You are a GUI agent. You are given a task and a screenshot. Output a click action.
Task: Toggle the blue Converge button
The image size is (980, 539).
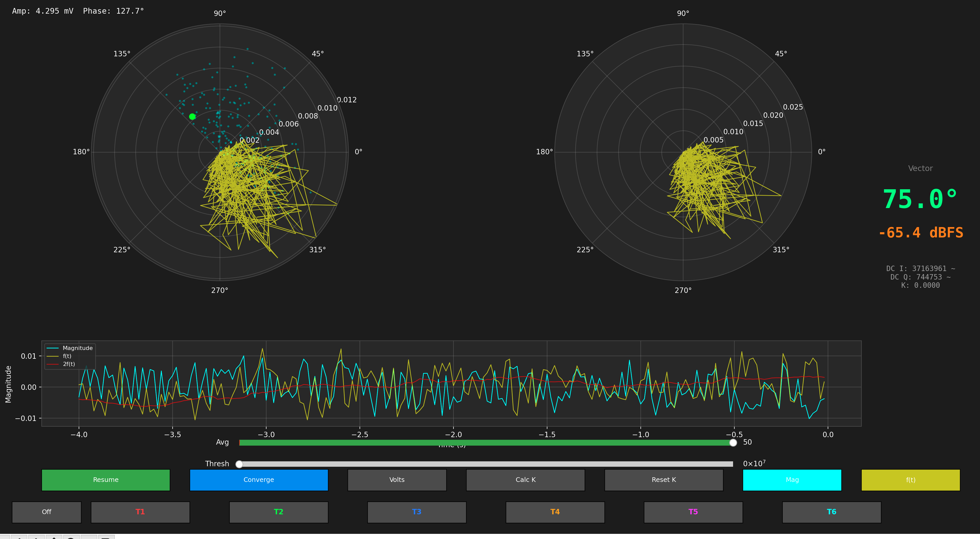(x=259, y=480)
